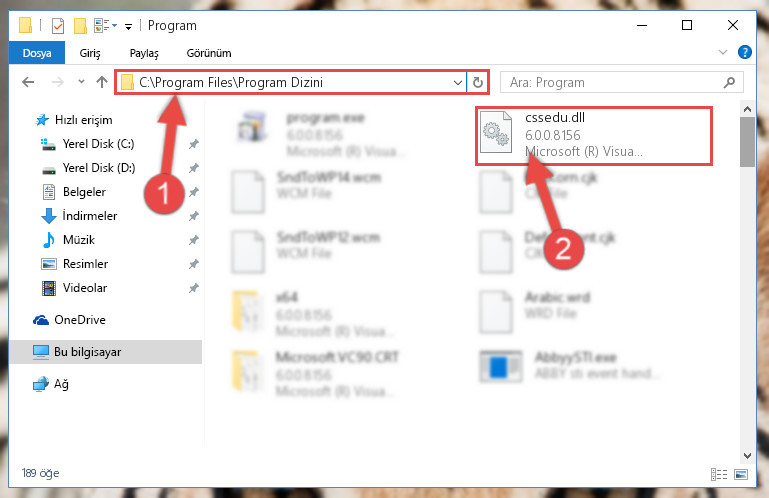Open recent locations dropdown arrow
The image size is (769, 498).
(x=81, y=82)
